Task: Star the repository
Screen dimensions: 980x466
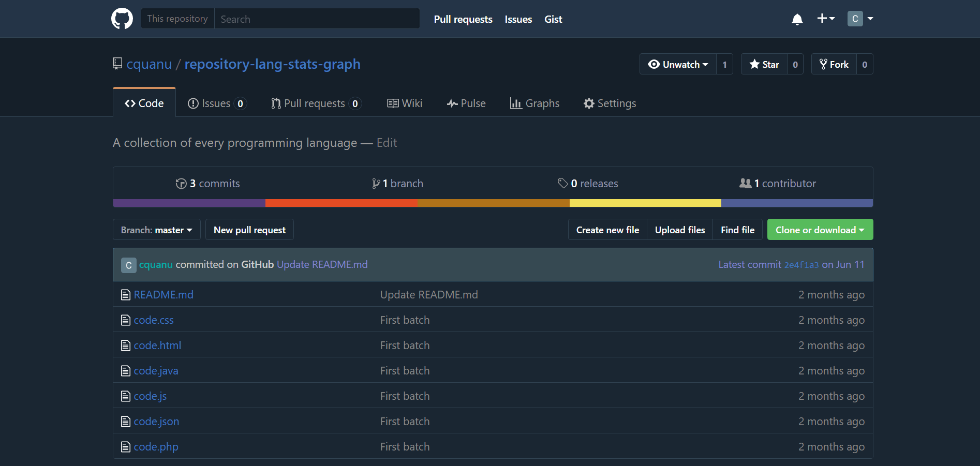Action: pos(764,64)
